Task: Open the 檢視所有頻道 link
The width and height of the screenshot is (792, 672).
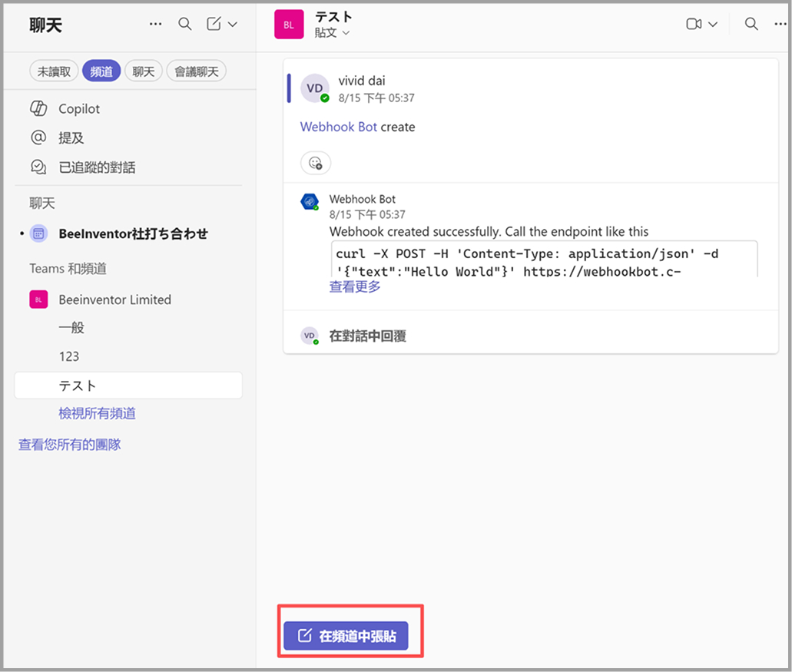Action: click(x=98, y=413)
